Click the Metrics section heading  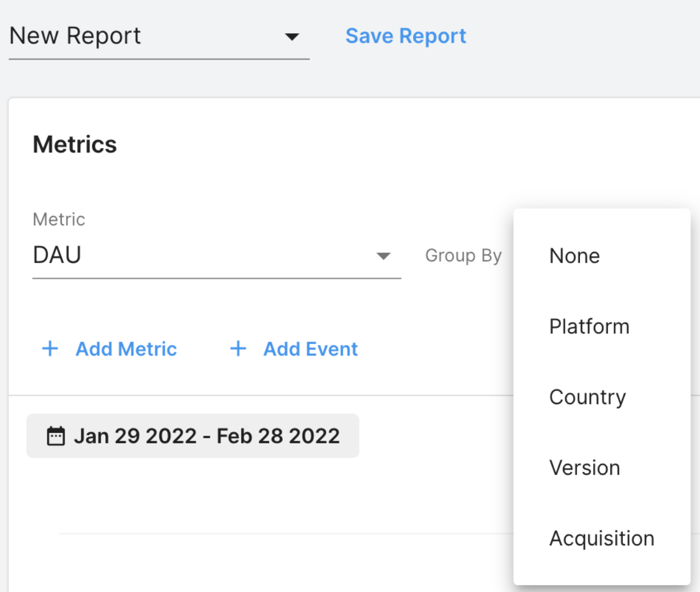pyautogui.click(x=75, y=145)
